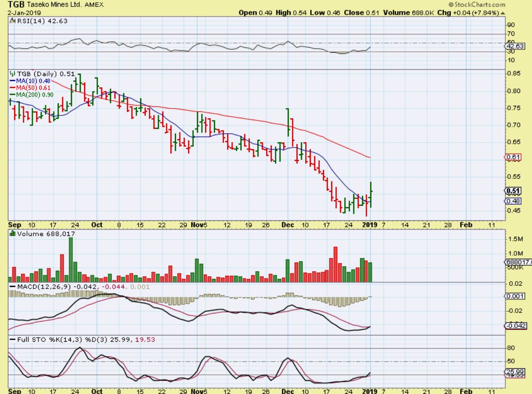Click the -0.042 MACD value axis tag
The height and width of the screenshot is (394, 532).
point(516,326)
